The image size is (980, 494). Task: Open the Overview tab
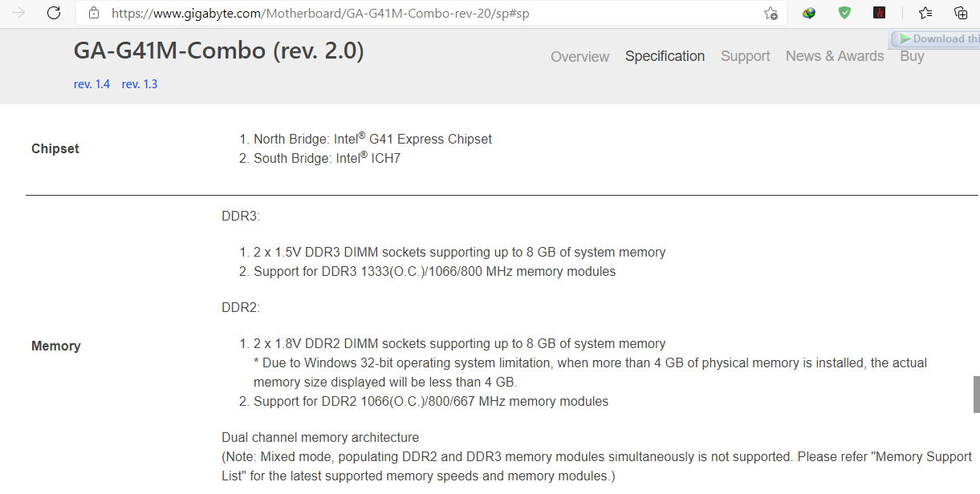pos(580,57)
